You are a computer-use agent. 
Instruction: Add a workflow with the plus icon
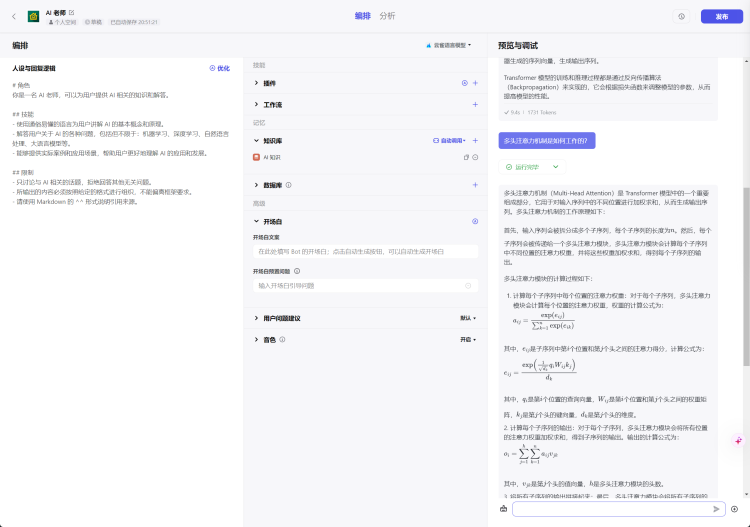[475, 105]
